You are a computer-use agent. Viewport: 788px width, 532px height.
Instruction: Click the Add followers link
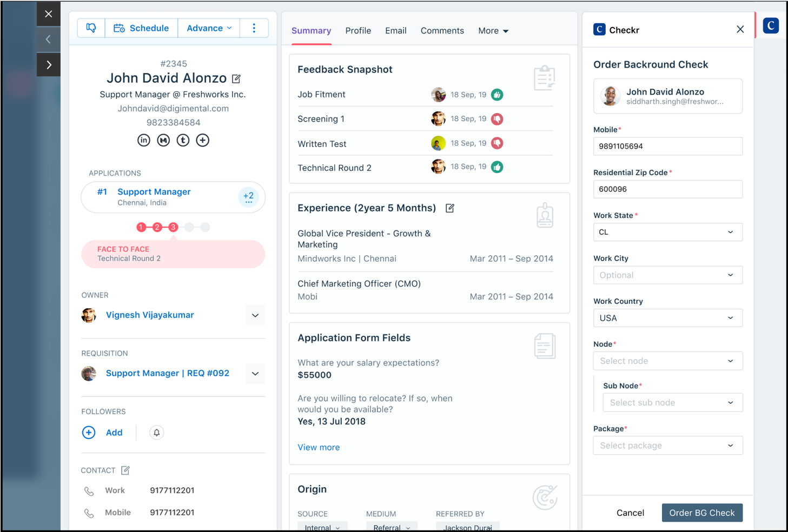114,433
